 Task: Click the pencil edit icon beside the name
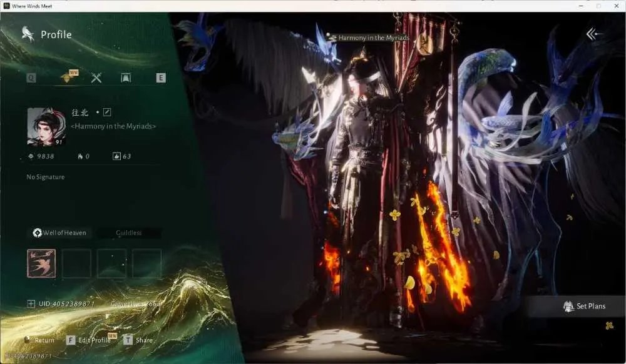pyautogui.click(x=107, y=113)
